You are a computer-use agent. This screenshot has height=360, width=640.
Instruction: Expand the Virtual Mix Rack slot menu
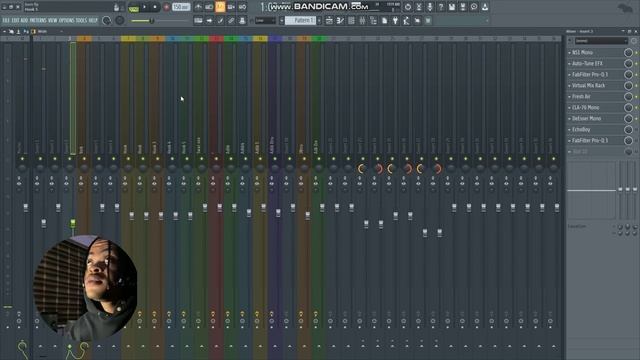pyautogui.click(x=569, y=86)
